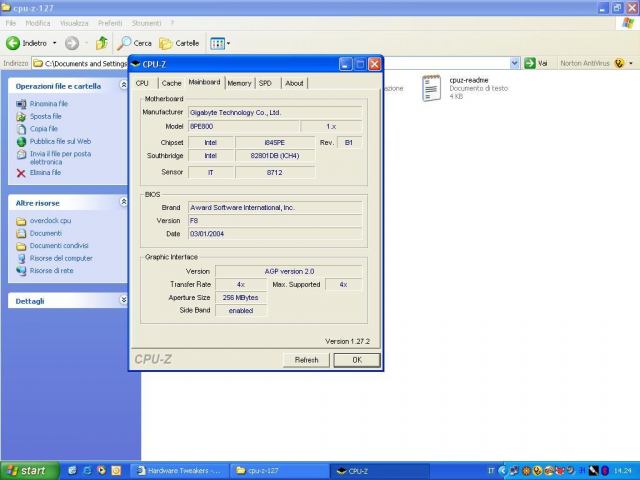Click the Indietro back arrow icon
The image size is (640, 480).
click(13, 43)
